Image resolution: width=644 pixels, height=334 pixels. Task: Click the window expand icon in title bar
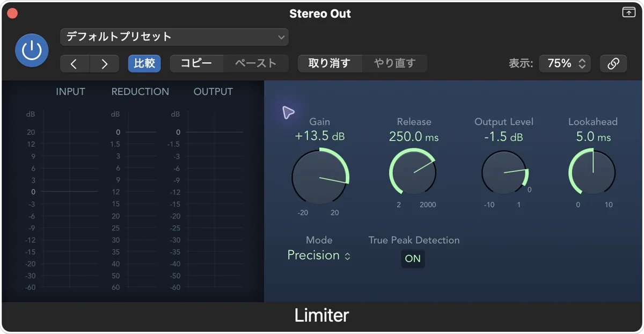click(x=628, y=12)
